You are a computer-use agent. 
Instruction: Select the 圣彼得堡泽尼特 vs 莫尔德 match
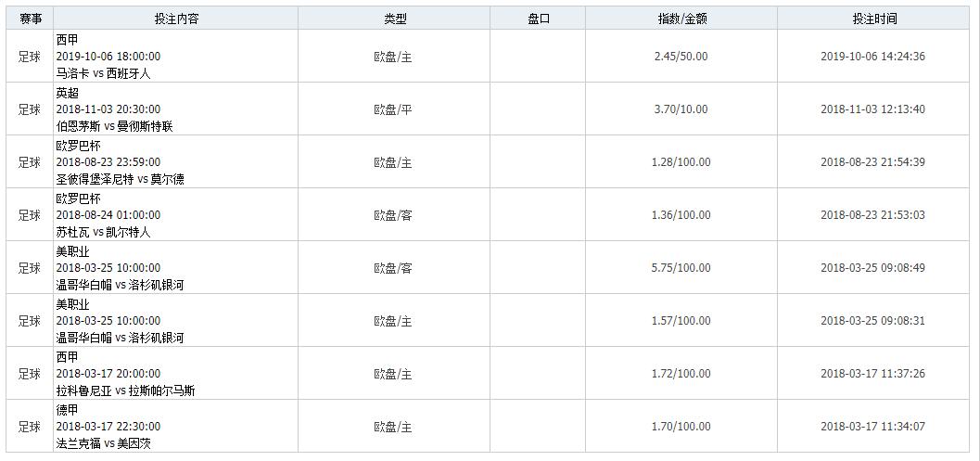120,179
